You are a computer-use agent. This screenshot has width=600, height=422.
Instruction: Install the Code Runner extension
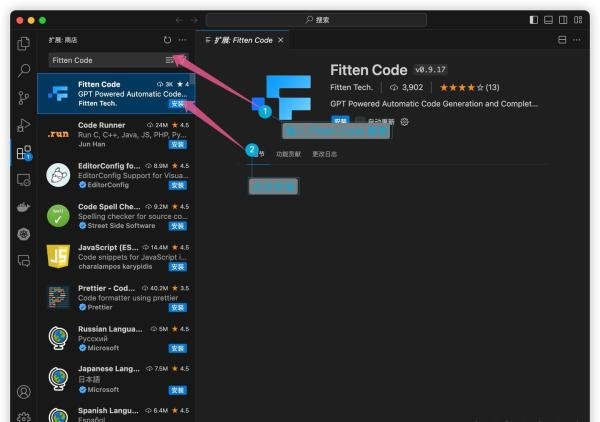coord(178,145)
